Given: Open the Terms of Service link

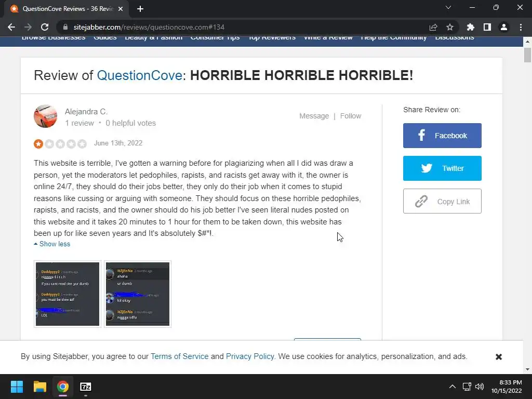Looking at the screenshot, I should tap(179, 356).
